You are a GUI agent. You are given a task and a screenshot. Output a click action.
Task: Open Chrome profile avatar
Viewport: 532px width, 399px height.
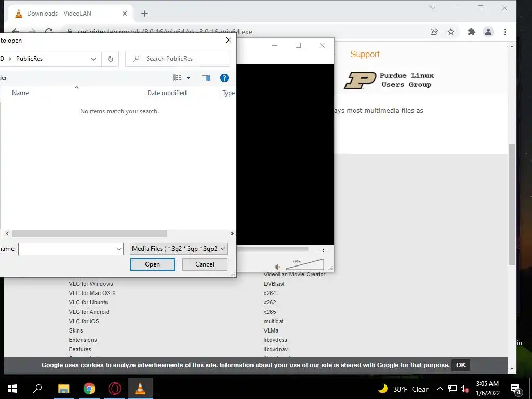pyautogui.click(x=488, y=32)
